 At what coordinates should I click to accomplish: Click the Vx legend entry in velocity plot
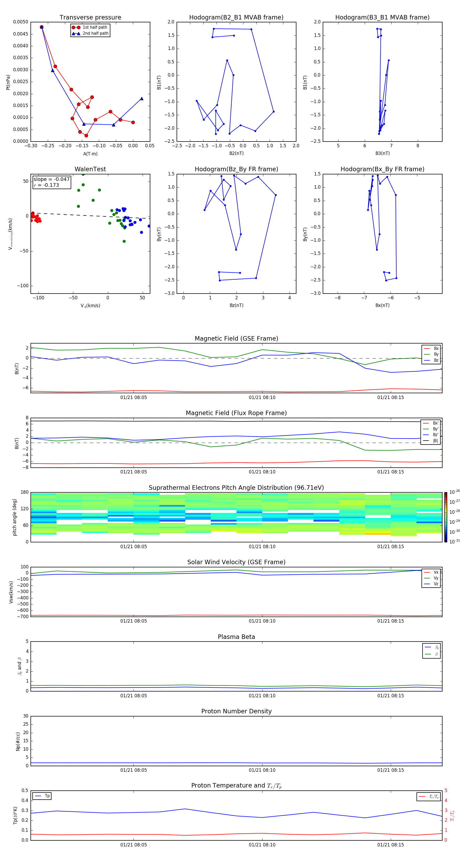pyautogui.click(x=431, y=573)
